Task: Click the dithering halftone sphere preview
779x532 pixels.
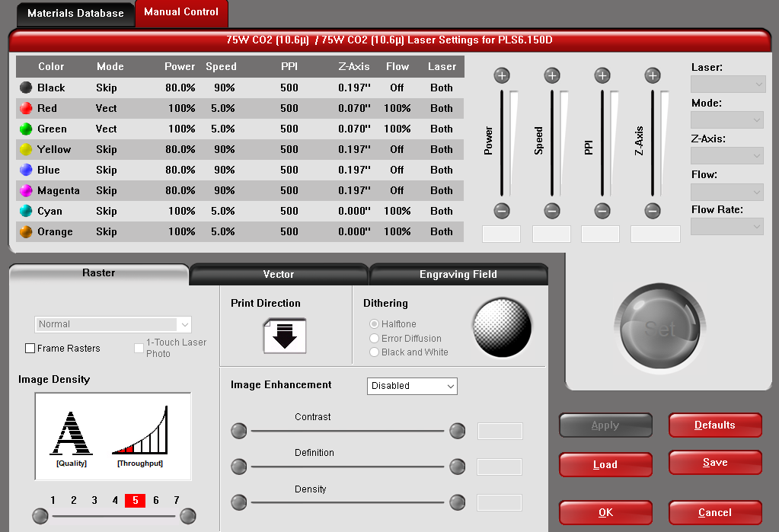Action: point(502,327)
